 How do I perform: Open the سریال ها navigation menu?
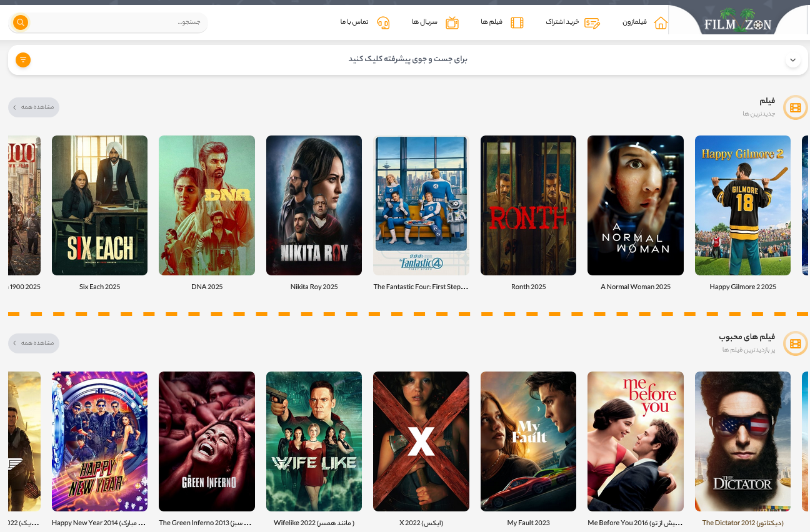pyautogui.click(x=424, y=22)
